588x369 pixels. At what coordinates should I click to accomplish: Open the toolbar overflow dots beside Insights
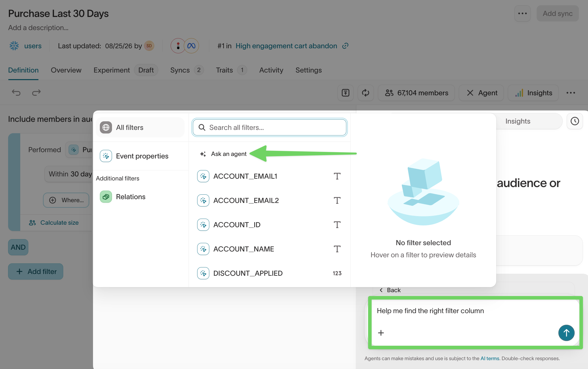571,93
